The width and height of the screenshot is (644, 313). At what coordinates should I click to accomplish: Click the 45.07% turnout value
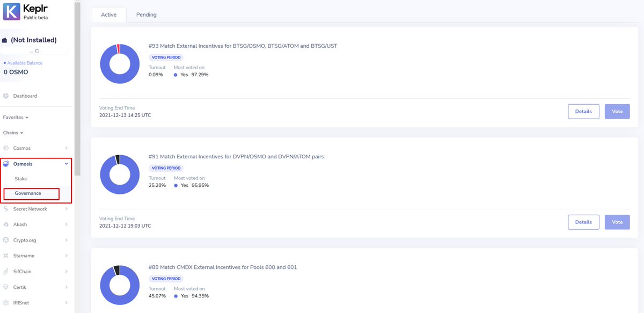point(157,296)
